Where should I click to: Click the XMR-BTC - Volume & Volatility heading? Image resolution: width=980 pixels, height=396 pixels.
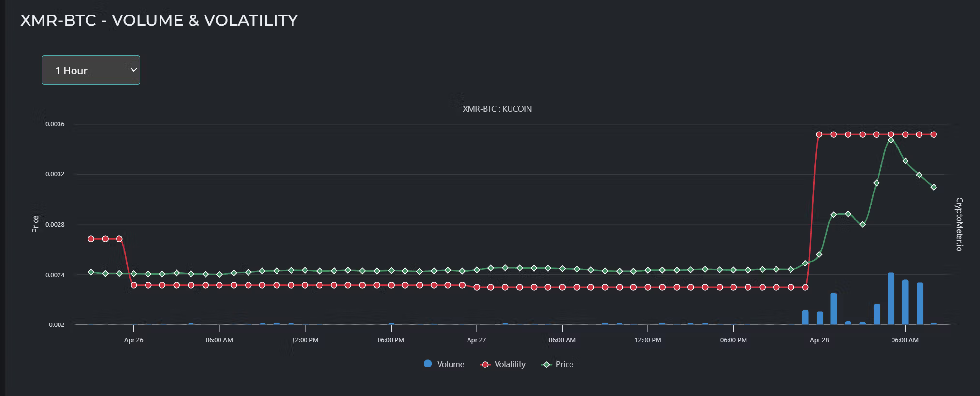pyautogui.click(x=159, y=20)
